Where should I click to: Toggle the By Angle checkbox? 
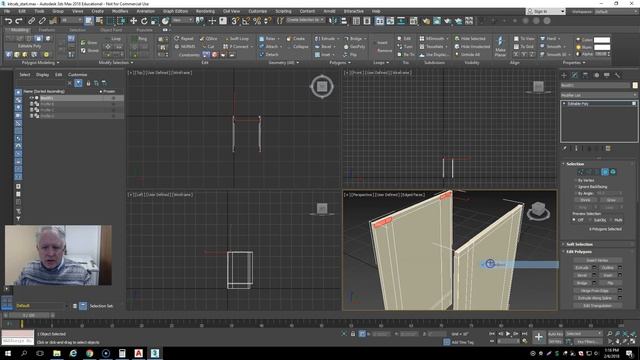(x=576, y=193)
